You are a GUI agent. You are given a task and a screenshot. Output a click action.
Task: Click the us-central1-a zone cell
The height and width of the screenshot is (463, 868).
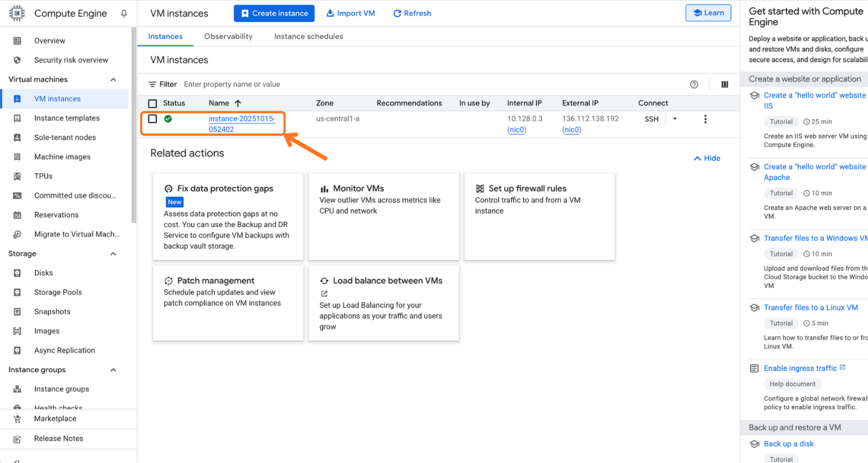(338, 119)
